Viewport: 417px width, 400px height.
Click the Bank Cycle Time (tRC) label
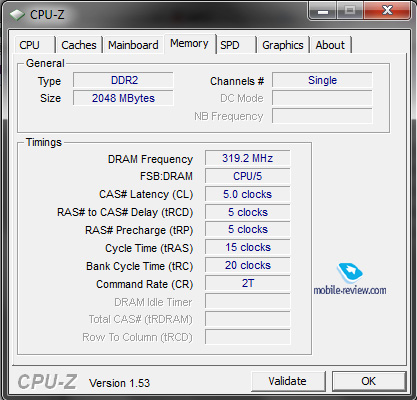point(140,266)
